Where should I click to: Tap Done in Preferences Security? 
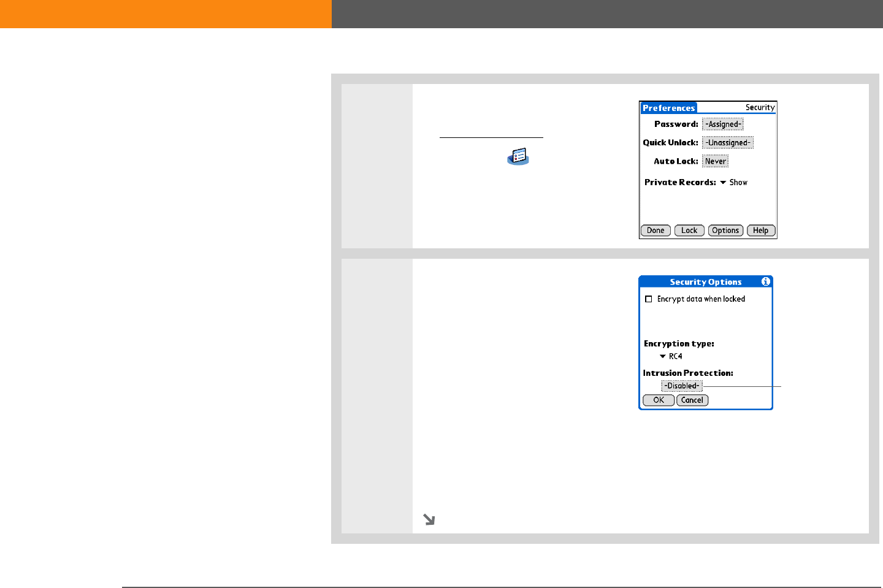(x=656, y=231)
